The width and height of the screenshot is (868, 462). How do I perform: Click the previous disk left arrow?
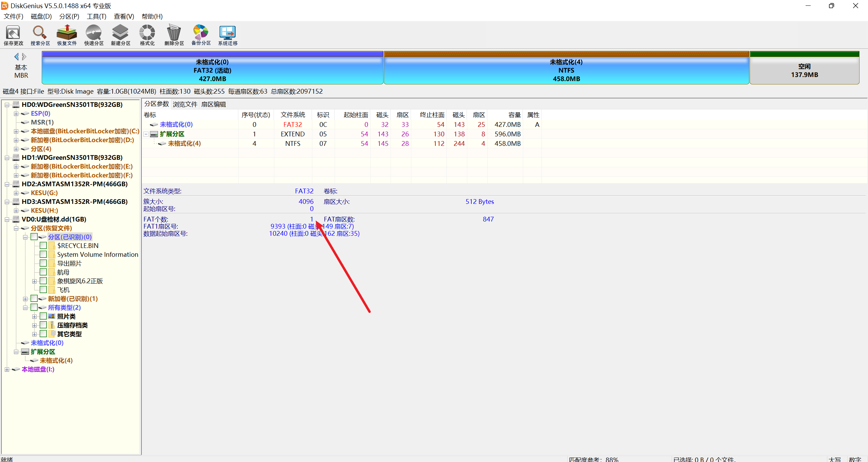[16, 57]
